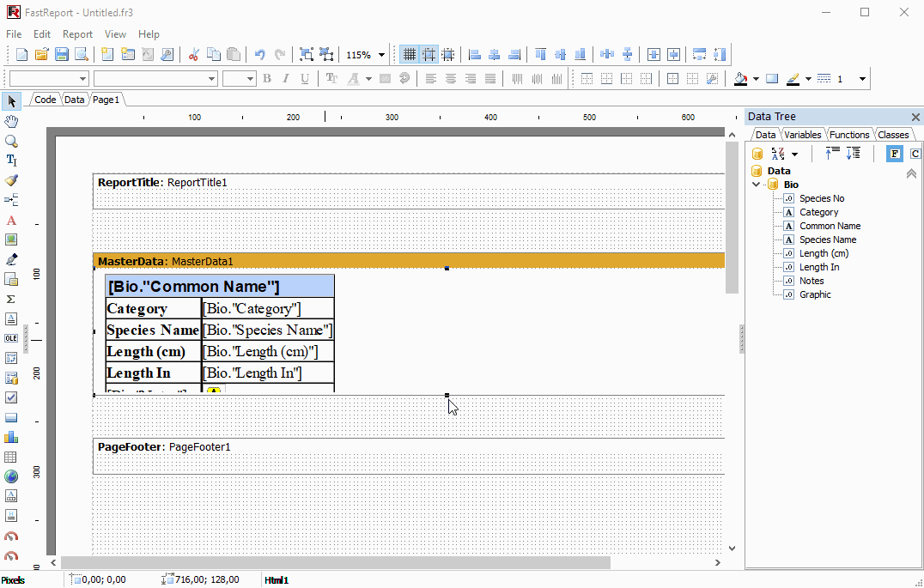This screenshot has height=588, width=924.
Task: Select the Hand tool
Action: [x=11, y=121]
